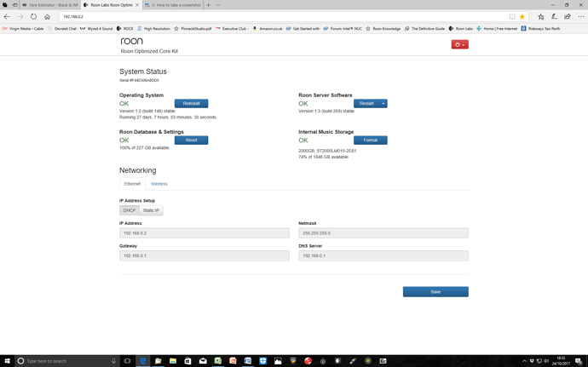The image size is (588, 367).
Task: Open the Mail app on taskbar
Action: click(x=203, y=361)
